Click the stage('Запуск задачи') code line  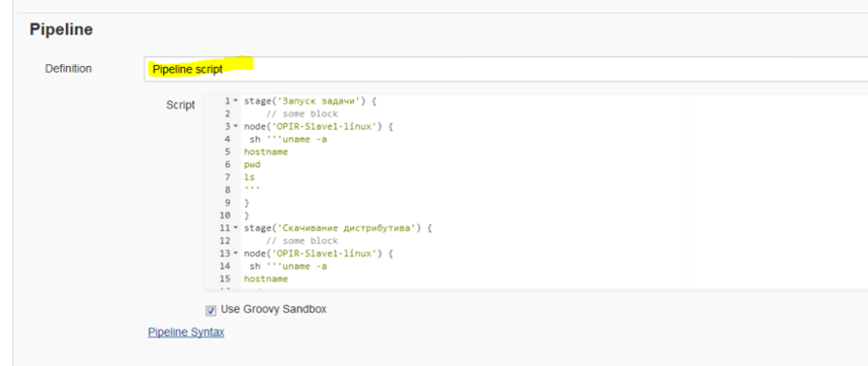tap(310, 101)
